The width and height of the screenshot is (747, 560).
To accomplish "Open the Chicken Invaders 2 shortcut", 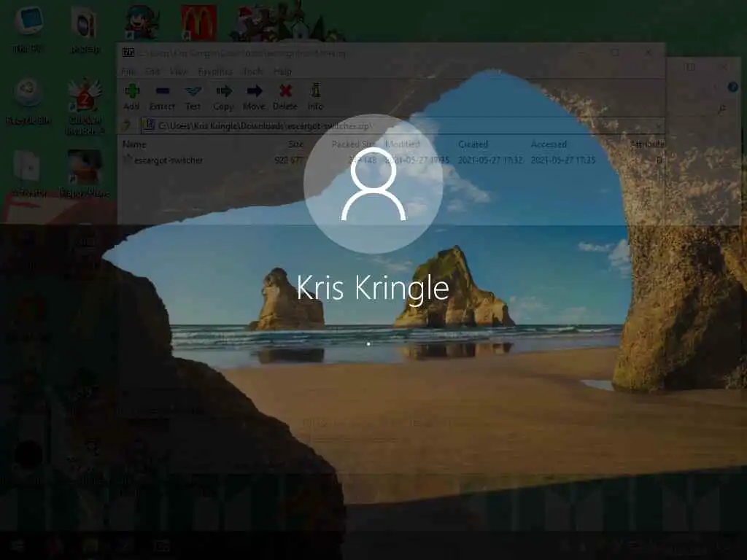I will pyautogui.click(x=85, y=107).
